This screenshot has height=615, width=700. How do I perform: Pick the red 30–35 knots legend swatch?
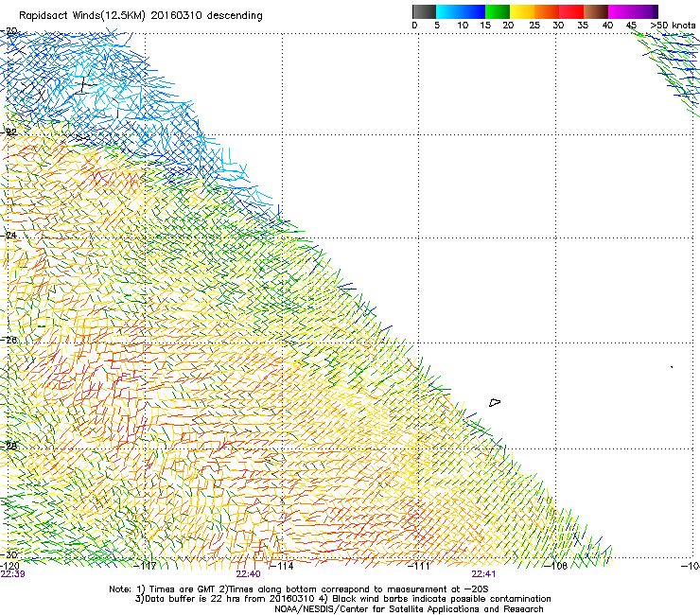coord(571,11)
